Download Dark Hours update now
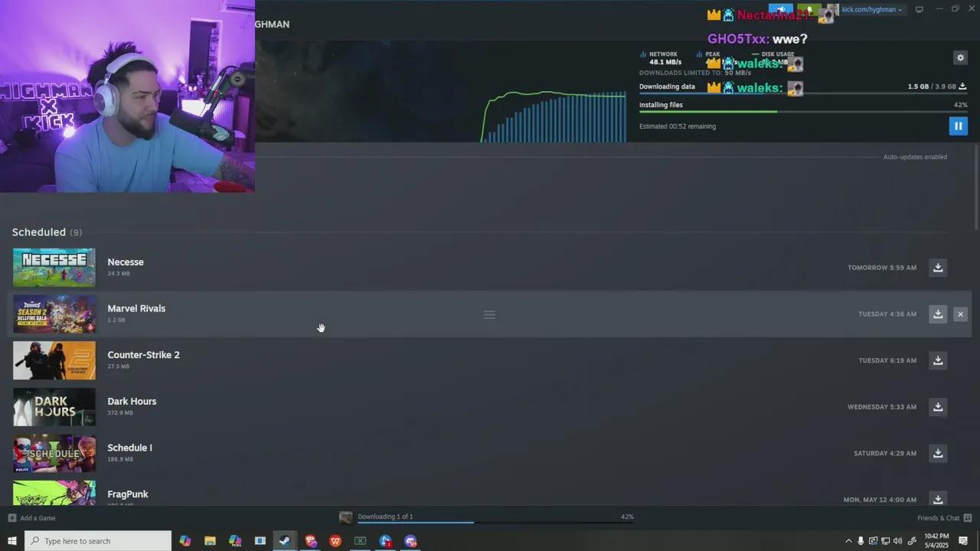This screenshot has height=551, width=980. pos(938,407)
